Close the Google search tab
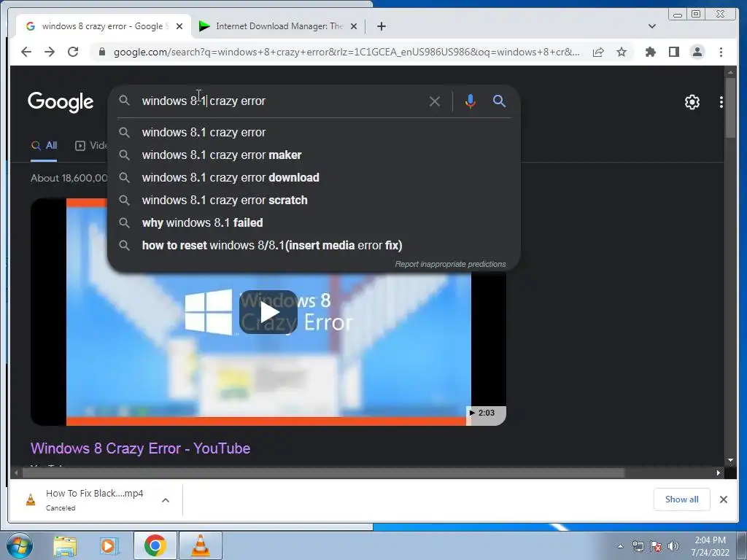Image resolution: width=747 pixels, height=560 pixels. [179, 26]
